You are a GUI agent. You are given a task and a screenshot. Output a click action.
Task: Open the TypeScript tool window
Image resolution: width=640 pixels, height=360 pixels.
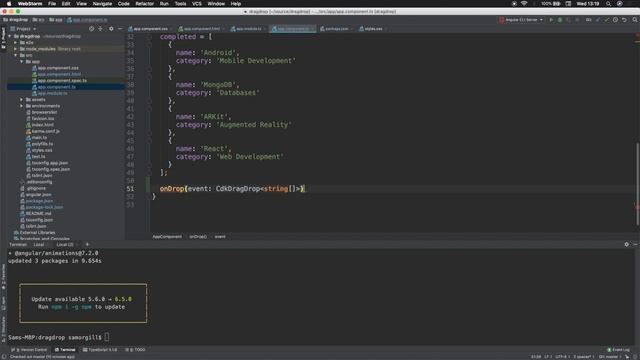click(x=100, y=350)
